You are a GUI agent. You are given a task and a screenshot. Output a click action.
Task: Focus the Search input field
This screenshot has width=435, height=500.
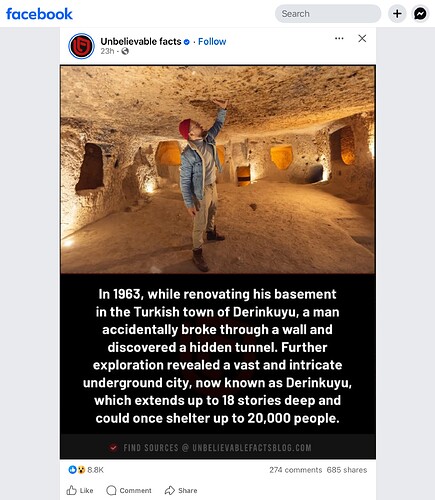(x=328, y=14)
